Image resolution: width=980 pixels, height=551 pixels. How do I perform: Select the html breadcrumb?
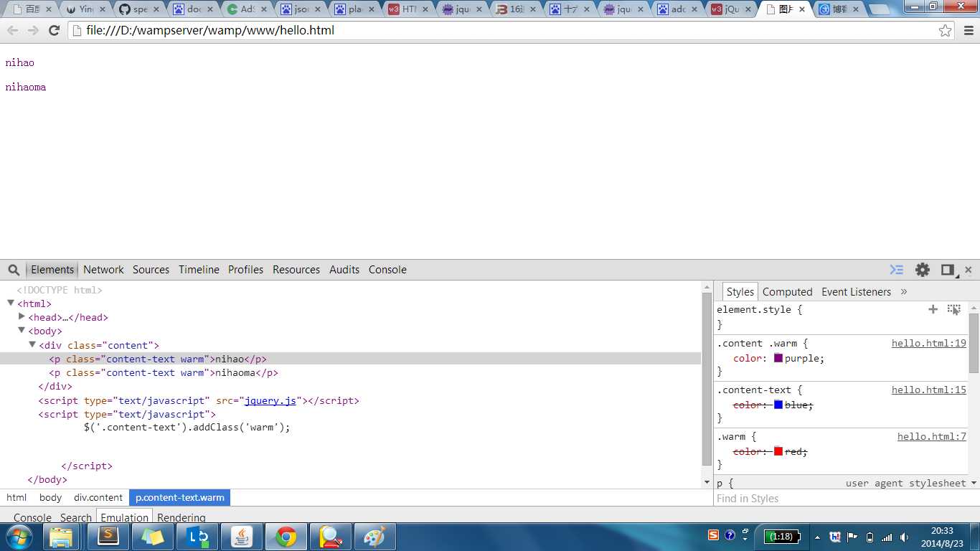click(17, 497)
